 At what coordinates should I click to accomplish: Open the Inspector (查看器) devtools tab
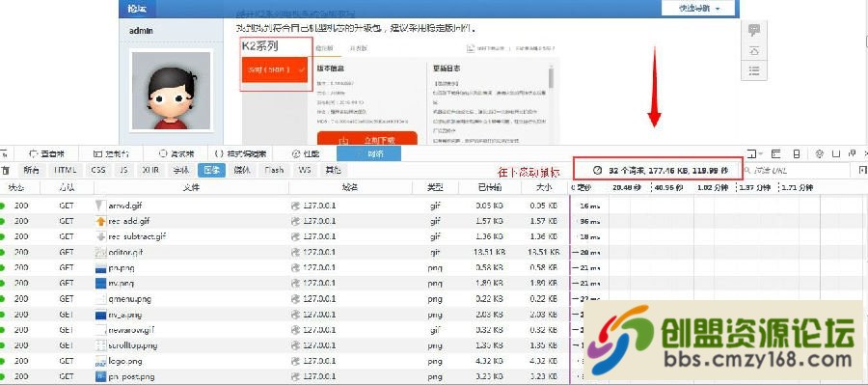coord(46,153)
